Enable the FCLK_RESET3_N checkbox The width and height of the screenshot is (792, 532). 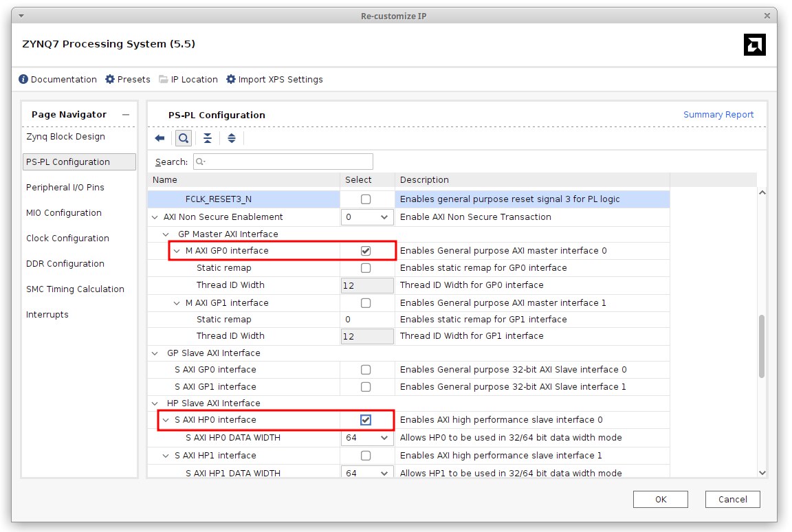coord(366,199)
